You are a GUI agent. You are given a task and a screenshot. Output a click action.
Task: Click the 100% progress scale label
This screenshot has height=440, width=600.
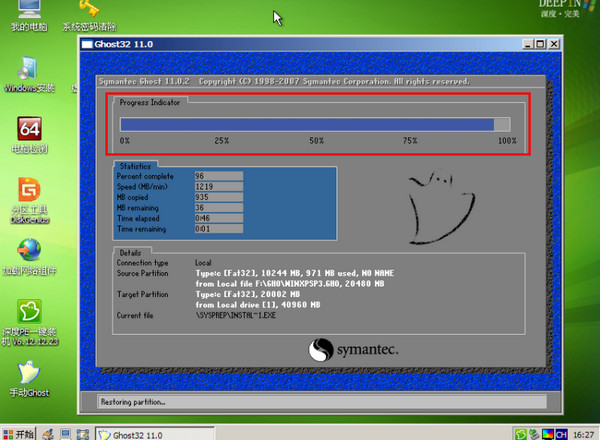507,141
